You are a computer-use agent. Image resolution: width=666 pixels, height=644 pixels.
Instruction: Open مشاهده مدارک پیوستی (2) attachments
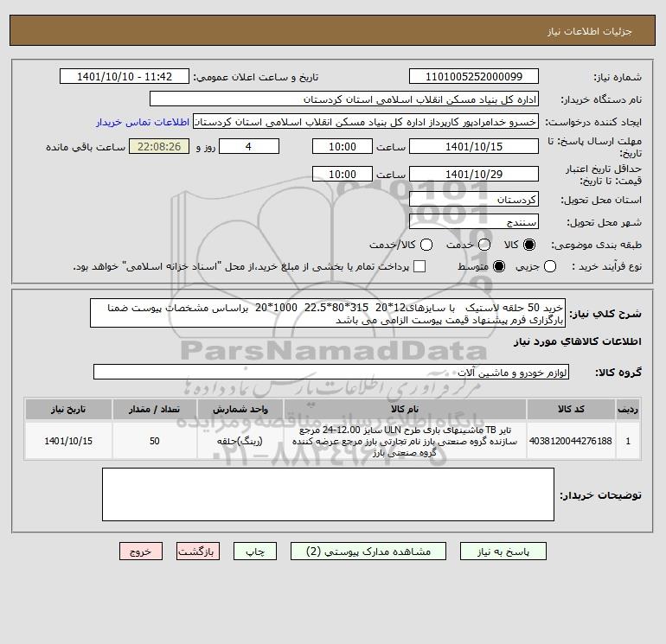pyautogui.click(x=368, y=552)
